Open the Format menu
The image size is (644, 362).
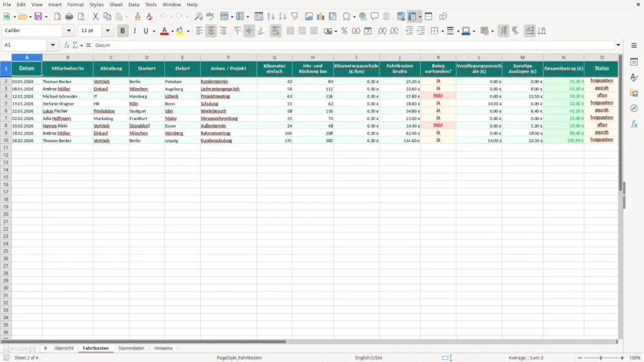[x=75, y=4]
